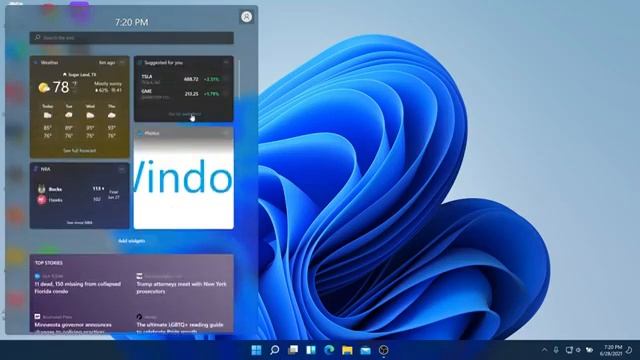Open the profile account icon in widgets panel
The height and width of the screenshot is (360, 640).
pyautogui.click(x=246, y=17)
